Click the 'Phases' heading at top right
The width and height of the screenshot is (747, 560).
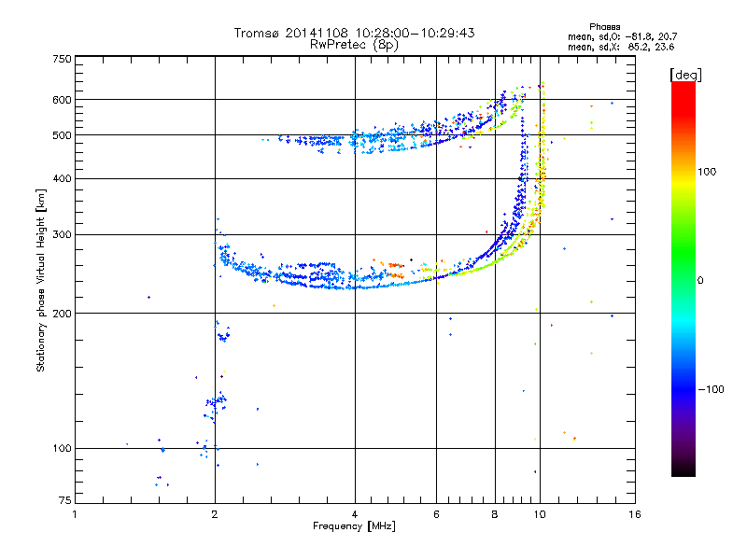tap(604, 27)
